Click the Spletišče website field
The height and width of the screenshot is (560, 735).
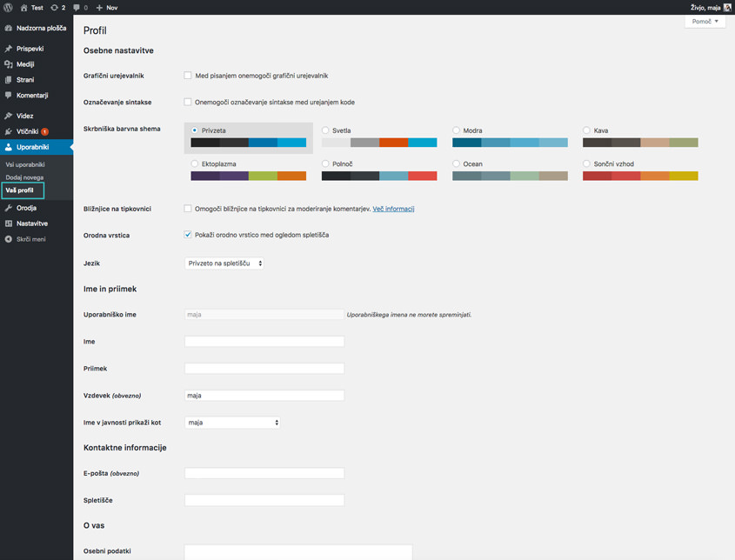pos(264,500)
